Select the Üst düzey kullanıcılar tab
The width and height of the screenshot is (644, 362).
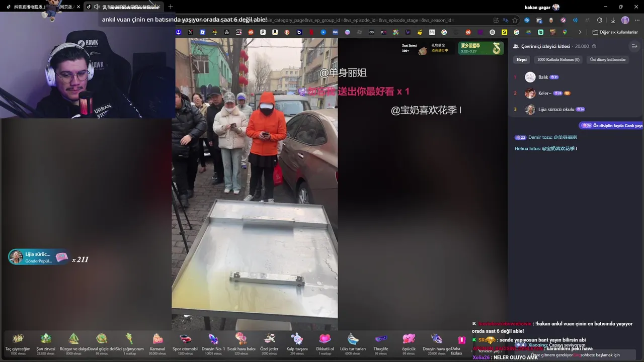608,59
